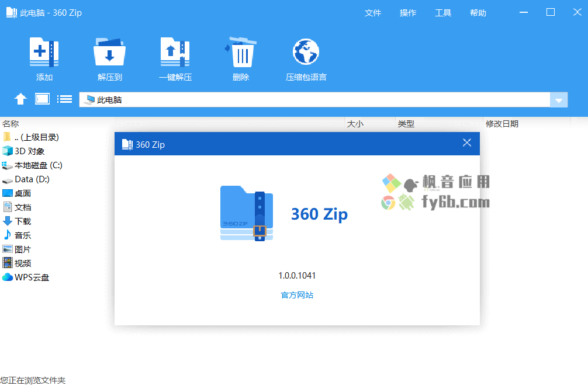
Task: Open the 官方网站 link
Action: pos(297,296)
